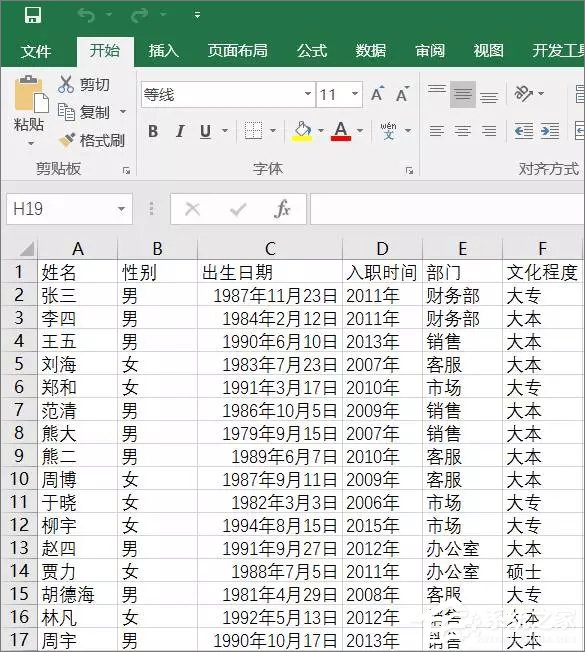Select row 8 header
Screen dimensions: 585x652
pyautogui.click(x=19, y=432)
